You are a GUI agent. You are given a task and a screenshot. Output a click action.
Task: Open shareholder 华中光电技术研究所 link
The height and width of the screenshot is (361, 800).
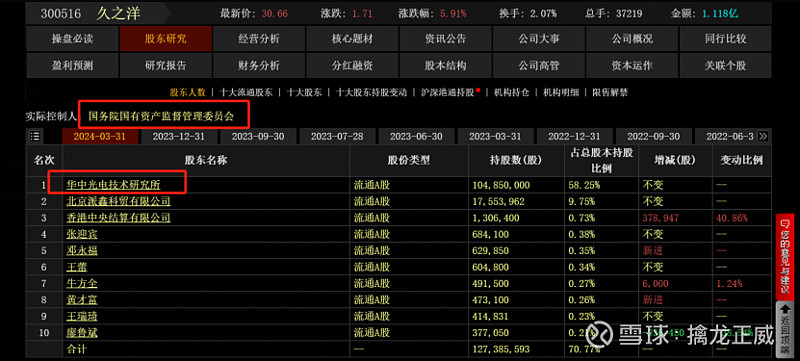pos(116,185)
